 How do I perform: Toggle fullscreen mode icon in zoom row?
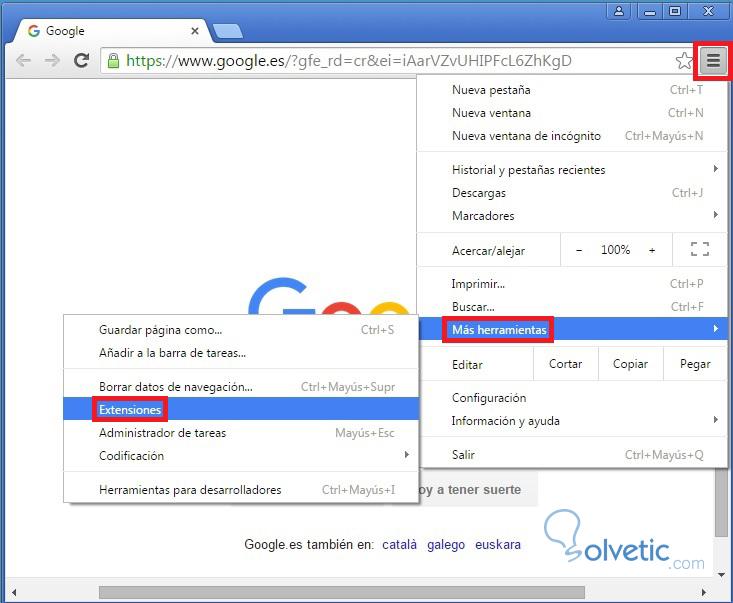(699, 249)
